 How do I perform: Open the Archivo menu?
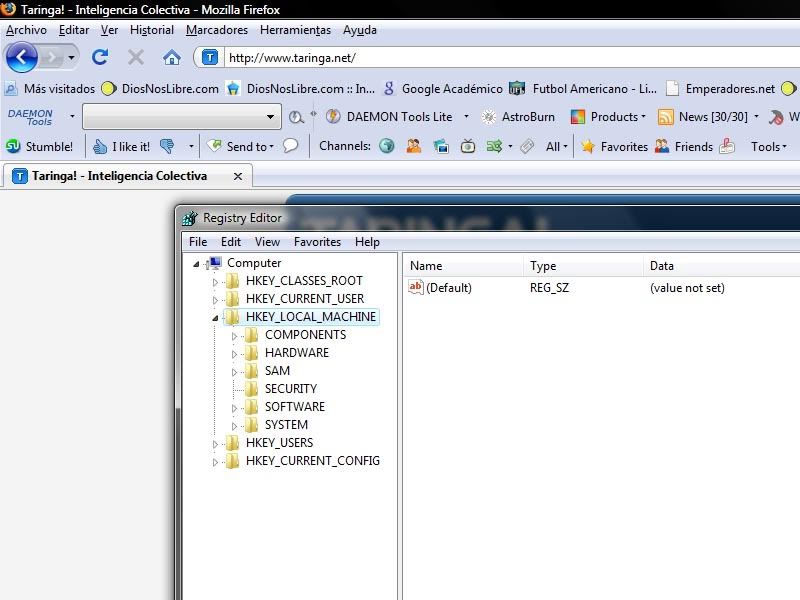click(26, 30)
